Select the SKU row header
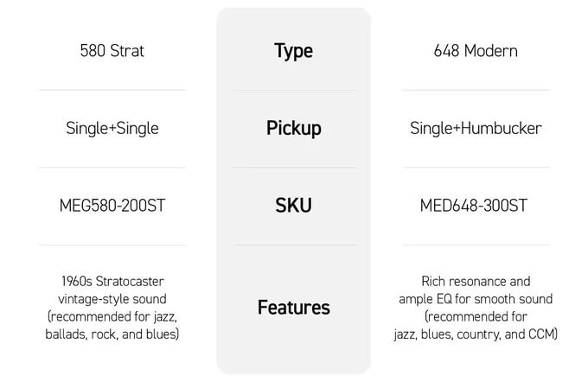588x382 pixels. click(293, 206)
